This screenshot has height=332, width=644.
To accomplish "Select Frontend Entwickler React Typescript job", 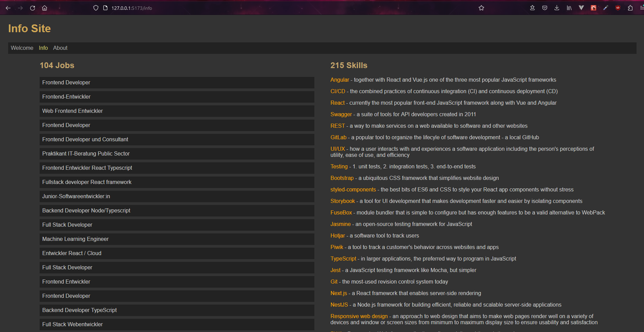I will click(x=177, y=168).
